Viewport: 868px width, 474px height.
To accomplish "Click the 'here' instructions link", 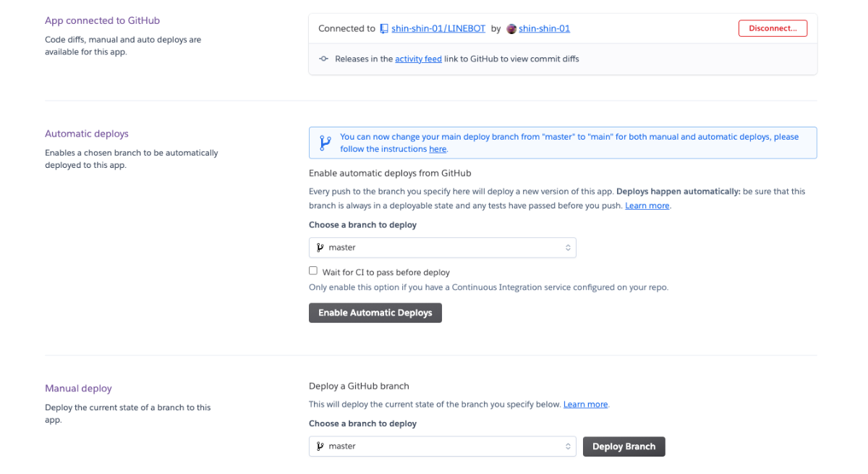I will coord(438,149).
